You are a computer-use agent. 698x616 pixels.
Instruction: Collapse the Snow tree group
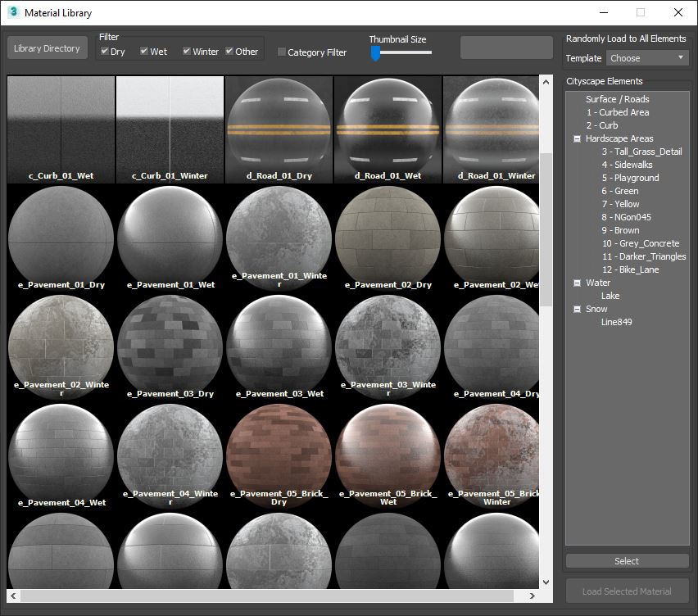coord(577,309)
